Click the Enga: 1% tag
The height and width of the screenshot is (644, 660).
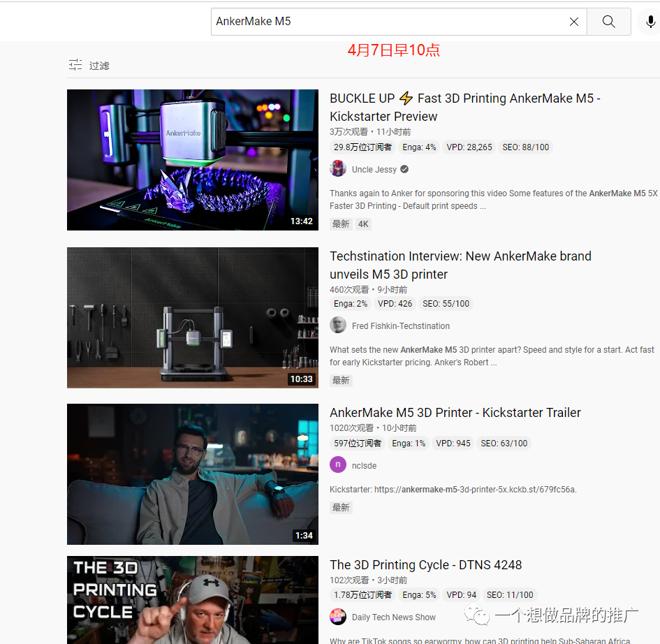pyautogui.click(x=409, y=444)
